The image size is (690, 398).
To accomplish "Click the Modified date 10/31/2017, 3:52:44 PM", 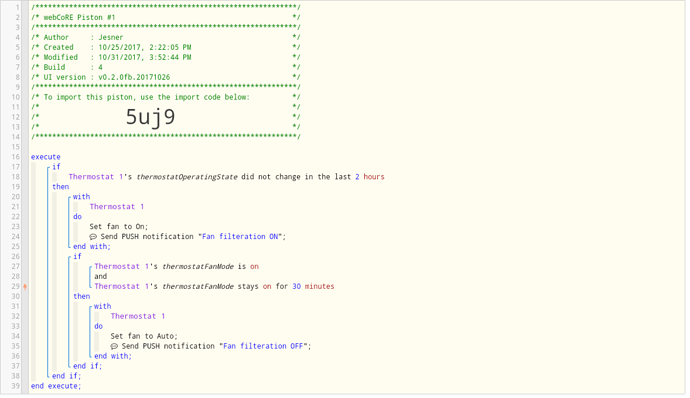I will point(145,57).
